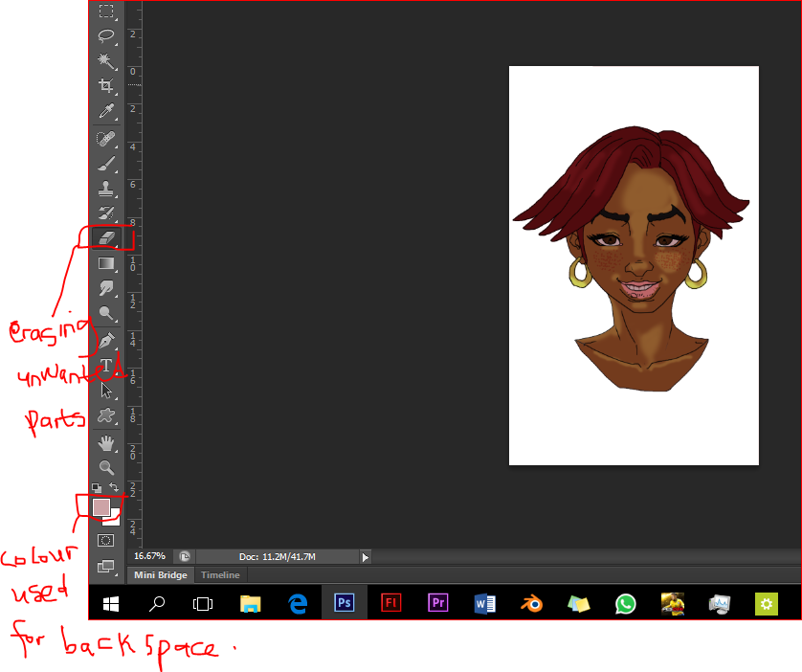Select the Magic Wand tool
This screenshot has width=802, height=672.
(106, 61)
